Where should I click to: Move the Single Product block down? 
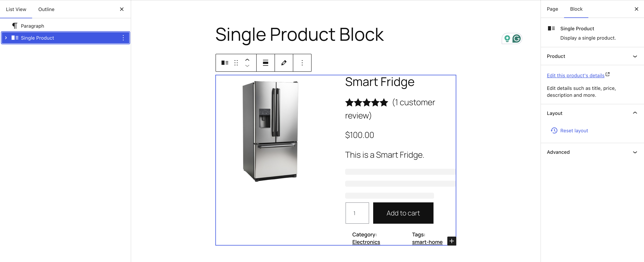pos(247,66)
